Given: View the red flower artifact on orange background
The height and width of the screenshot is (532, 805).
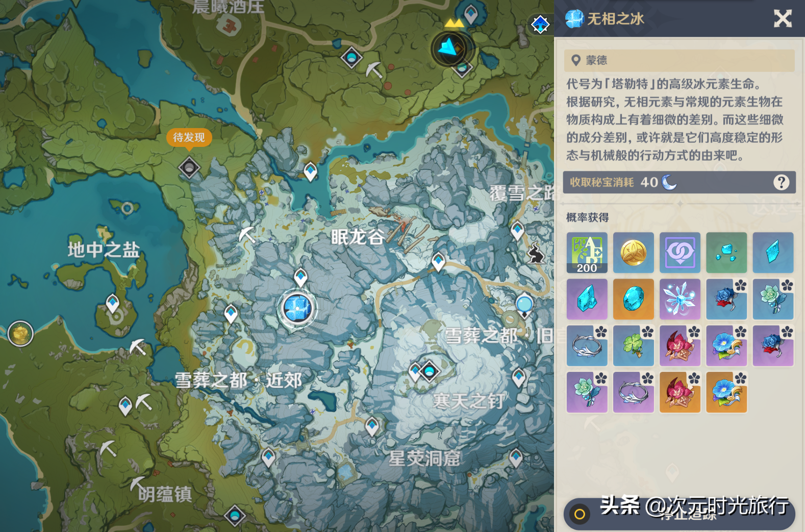Looking at the screenshot, I should tap(680, 392).
